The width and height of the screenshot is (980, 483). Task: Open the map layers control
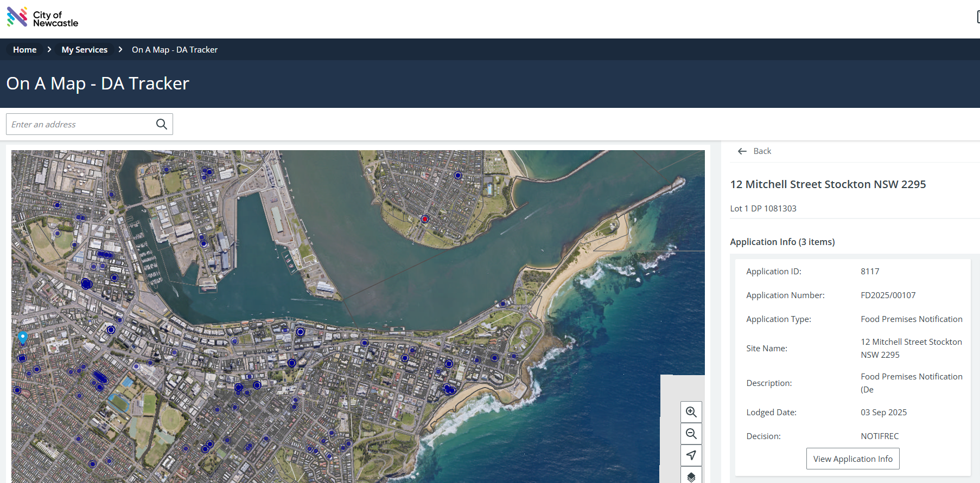pos(691,476)
